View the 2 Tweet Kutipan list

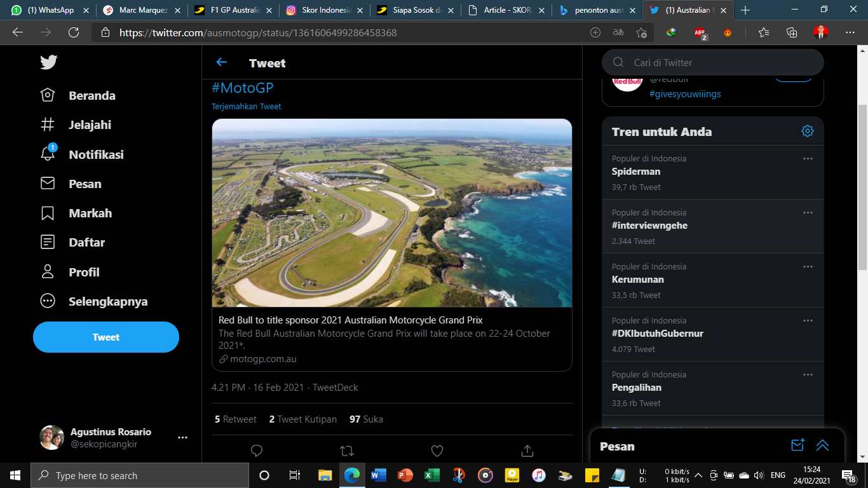303,419
